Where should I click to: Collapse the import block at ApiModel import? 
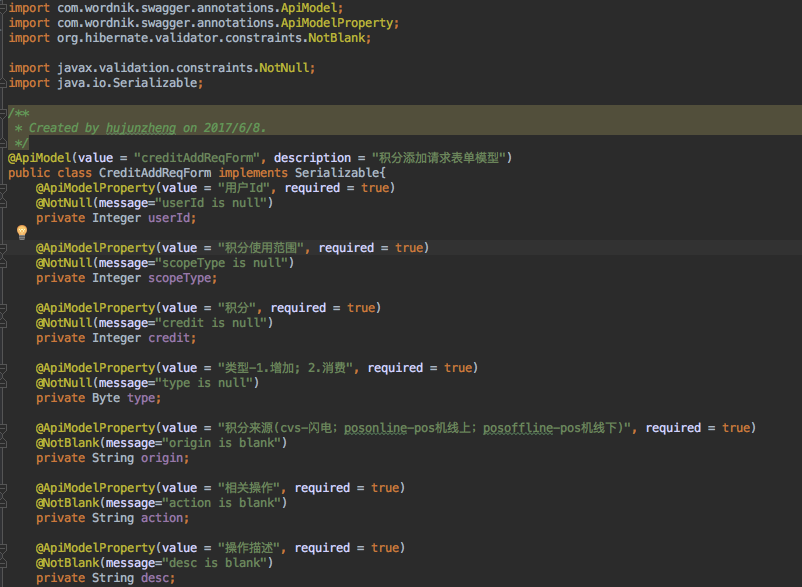coord(3,8)
